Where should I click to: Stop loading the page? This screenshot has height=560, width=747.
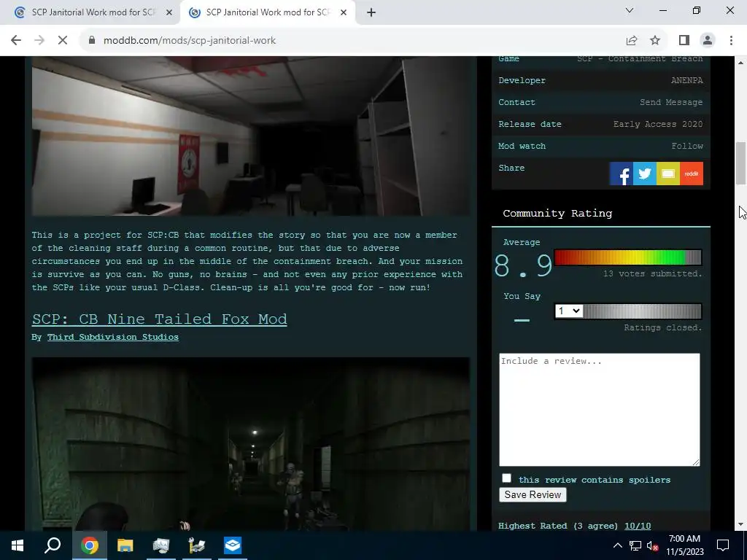(63, 41)
